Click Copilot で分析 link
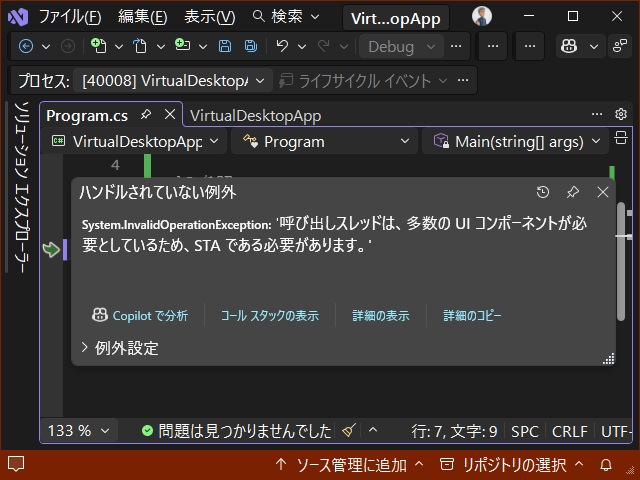 coord(140,315)
